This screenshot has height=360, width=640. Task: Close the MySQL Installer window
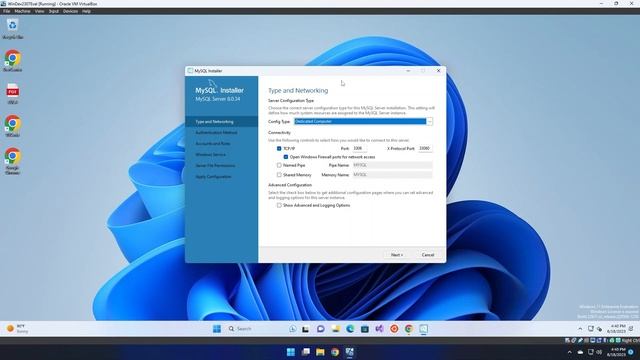438,71
